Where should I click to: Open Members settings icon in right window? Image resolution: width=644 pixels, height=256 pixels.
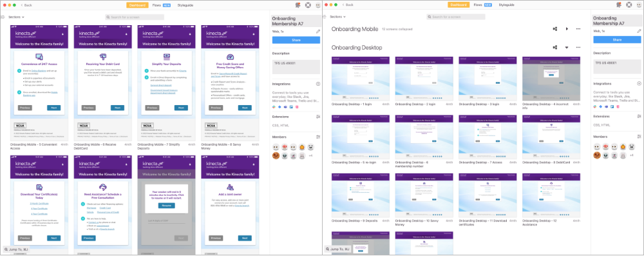tap(639, 137)
